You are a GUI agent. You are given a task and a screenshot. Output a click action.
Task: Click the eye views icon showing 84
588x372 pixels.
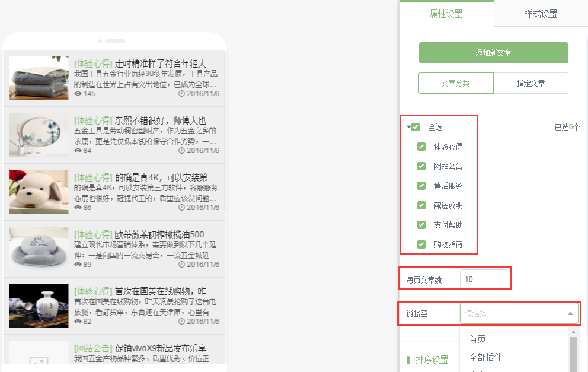pos(78,151)
